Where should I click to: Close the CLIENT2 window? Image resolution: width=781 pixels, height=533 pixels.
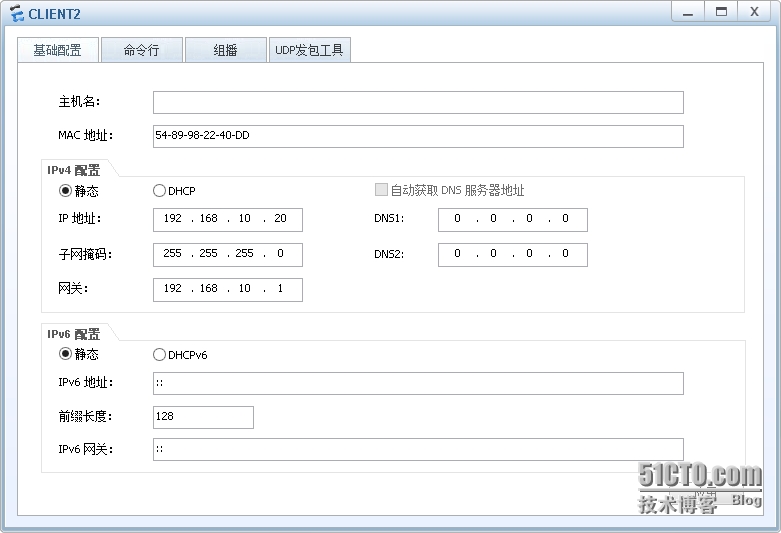click(754, 12)
